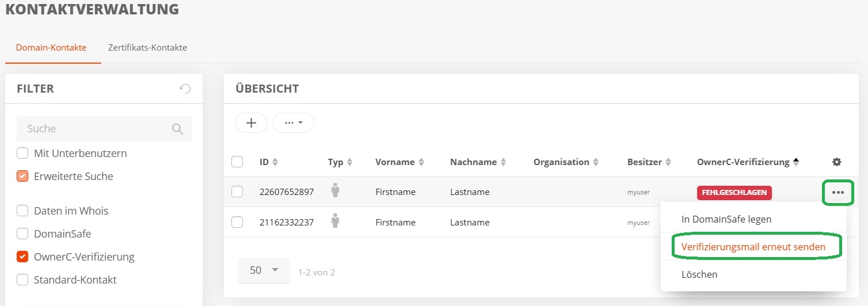The width and height of the screenshot is (868, 306).
Task: Click the FEHLGESCHLAGEN status badge
Action: (x=734, y=192)
